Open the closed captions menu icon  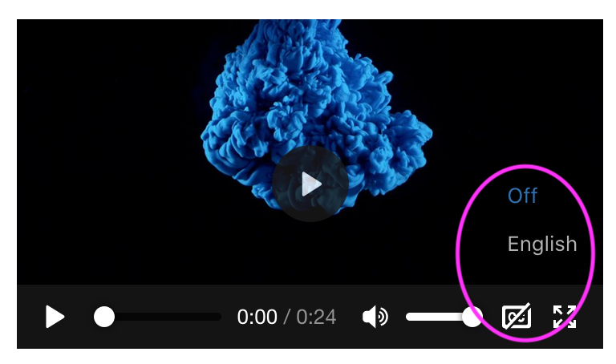pos(517,317)
